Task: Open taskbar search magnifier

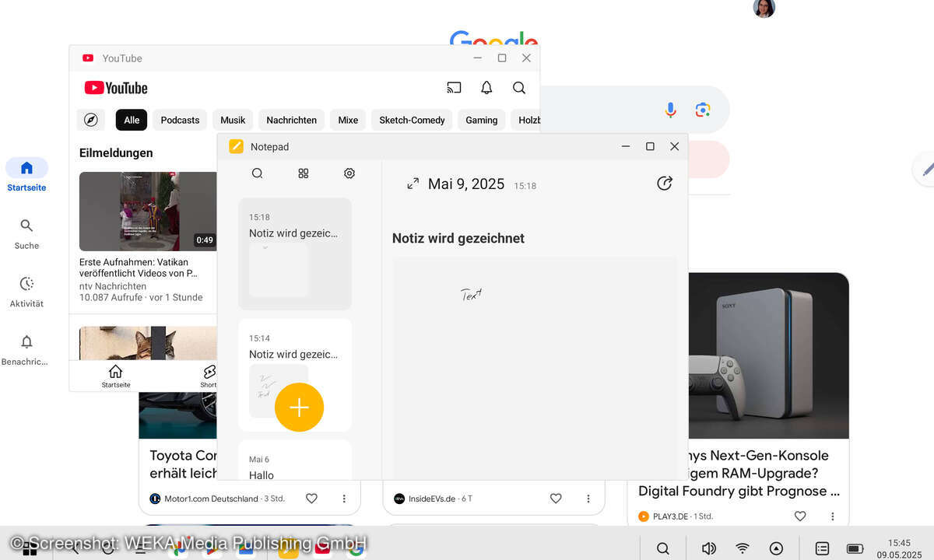Action: pos(662,548)
